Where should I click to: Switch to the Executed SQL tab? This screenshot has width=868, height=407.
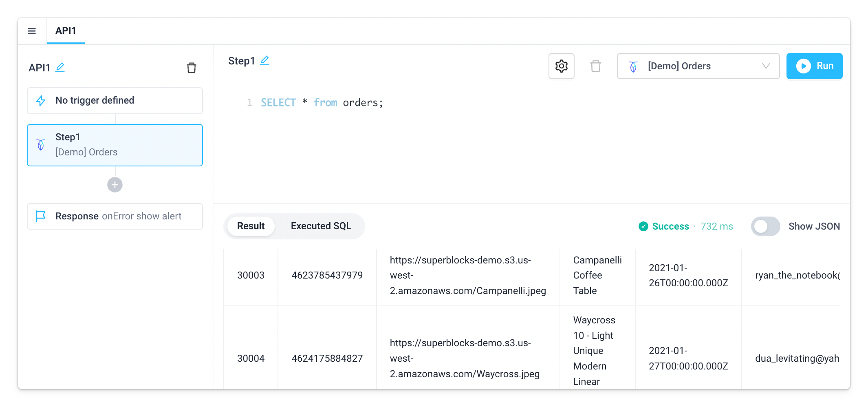321,226
